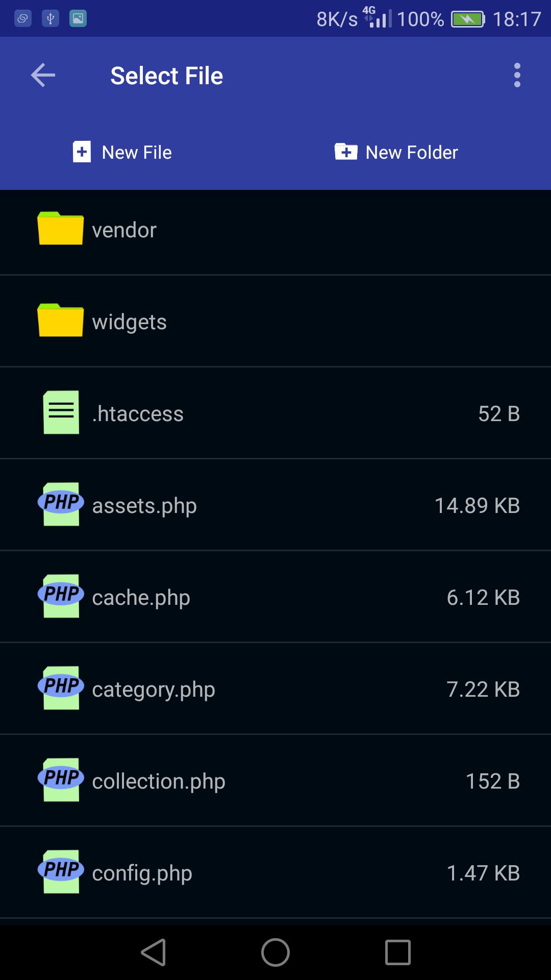Image resolution: width=551 pixels, height=980 pixels.
Task: Tap the 14.89 KB size of assets.php
Action: click(477, 505)
